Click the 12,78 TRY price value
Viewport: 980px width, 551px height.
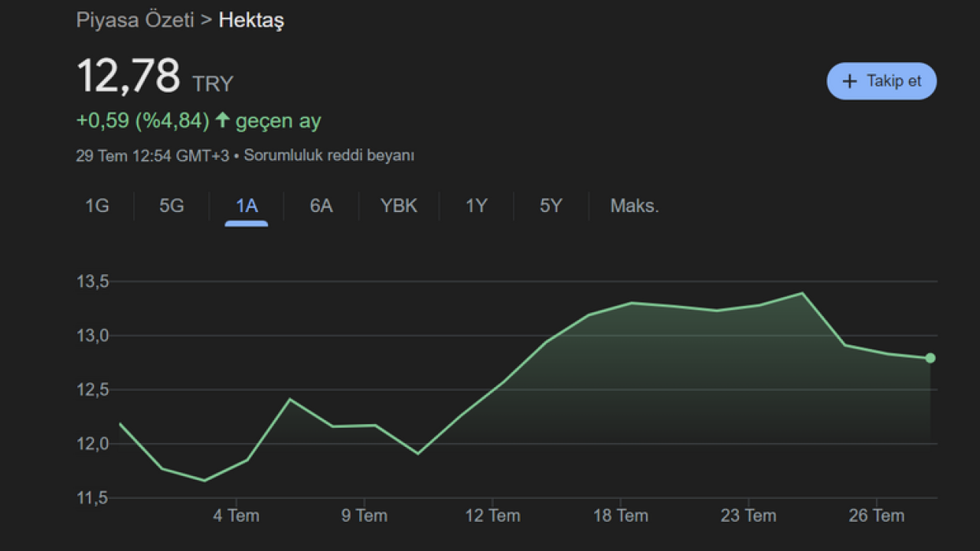129,77
